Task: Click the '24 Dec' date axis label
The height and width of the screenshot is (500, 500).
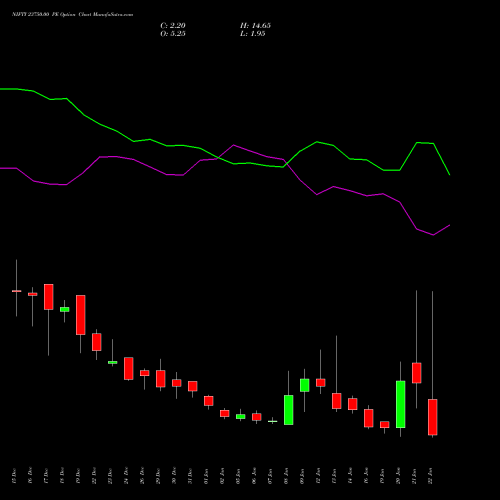Action: (x=126, y=476)
